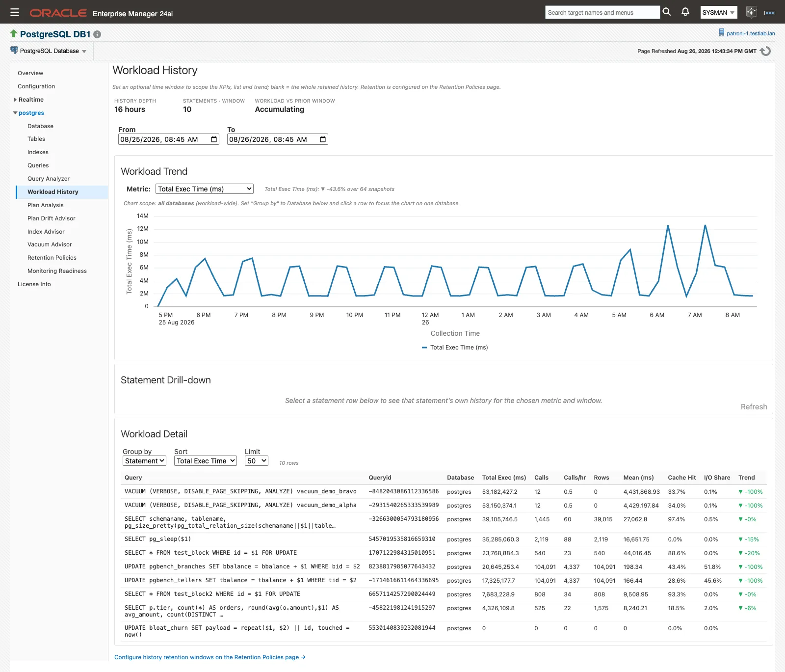
Task: Open the Sort Total Exec Time dropdown
Action: pyautogui.click(x=206, y=461)
